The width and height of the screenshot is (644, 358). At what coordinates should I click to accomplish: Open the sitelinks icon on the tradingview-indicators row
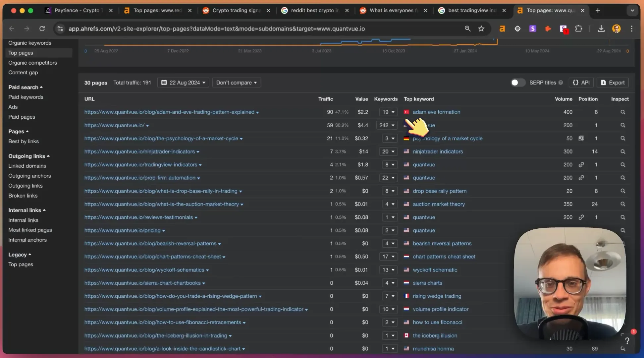point(581,165)
